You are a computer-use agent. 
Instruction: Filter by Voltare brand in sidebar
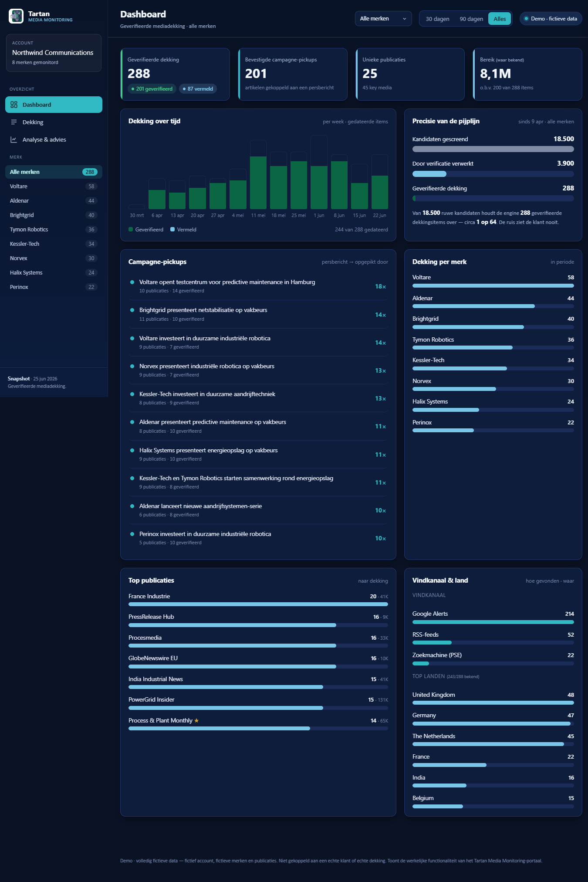point(54,186)
